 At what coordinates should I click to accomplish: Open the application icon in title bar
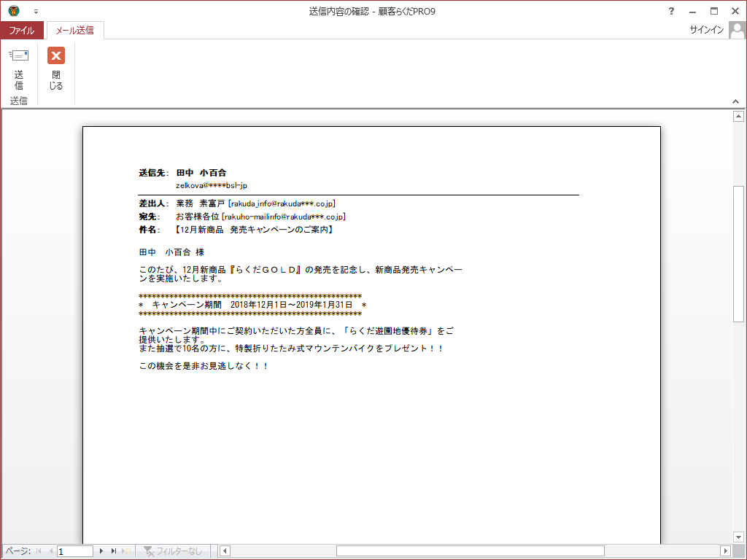click(x=14, y=10)
